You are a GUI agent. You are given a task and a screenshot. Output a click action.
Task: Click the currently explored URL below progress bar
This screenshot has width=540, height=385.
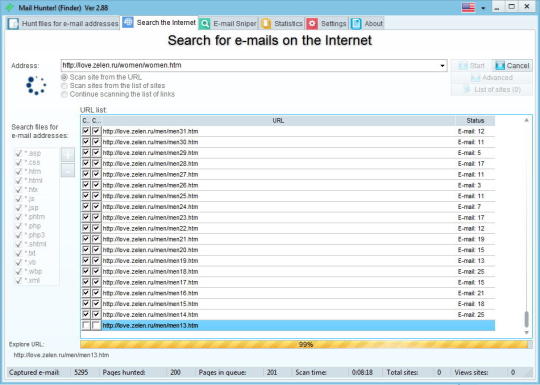pyautogui.click(x=61, y=355)
